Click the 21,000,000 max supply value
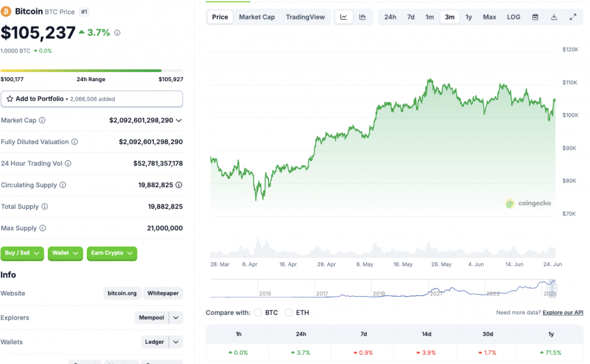 point(165,228)
